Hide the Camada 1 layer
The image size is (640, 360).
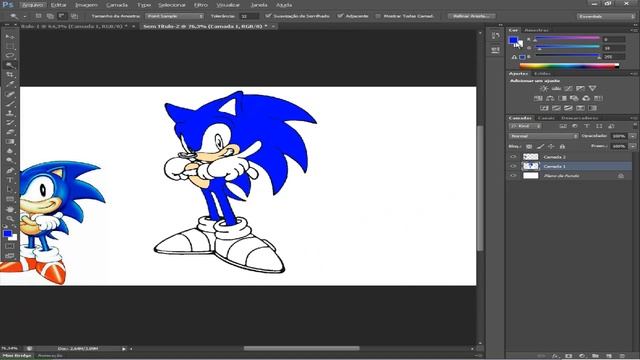(x=513, y=166)
